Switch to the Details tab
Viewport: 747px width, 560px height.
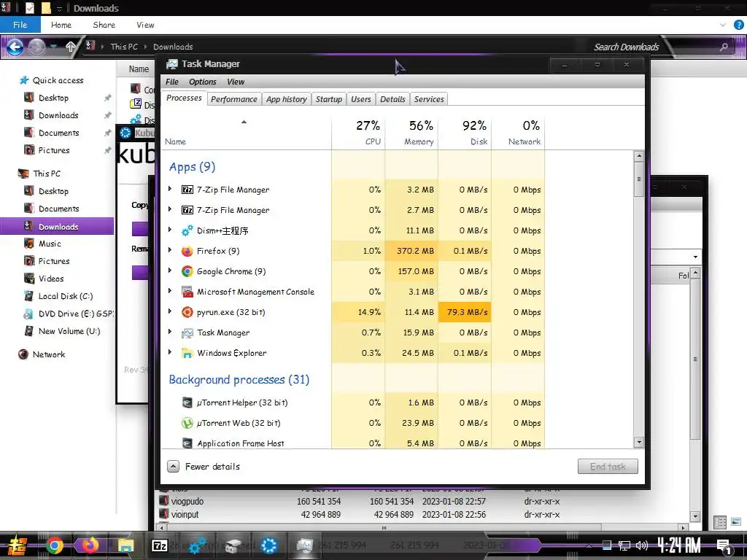pos(392,99)
